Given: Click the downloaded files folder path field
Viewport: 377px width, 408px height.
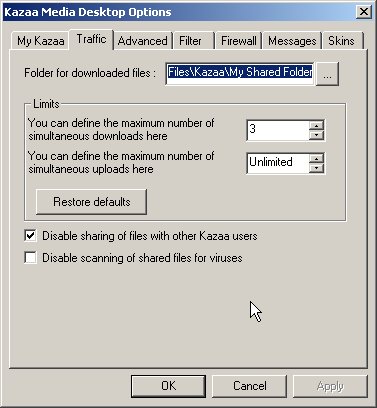Looking at the screenshot, I should click(x=240, y=73).
